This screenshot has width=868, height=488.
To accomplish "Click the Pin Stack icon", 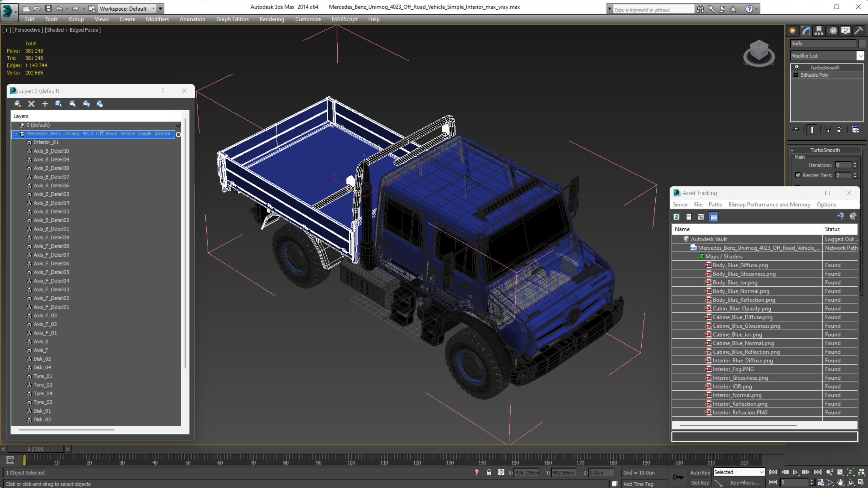I will tap(796, 130).
